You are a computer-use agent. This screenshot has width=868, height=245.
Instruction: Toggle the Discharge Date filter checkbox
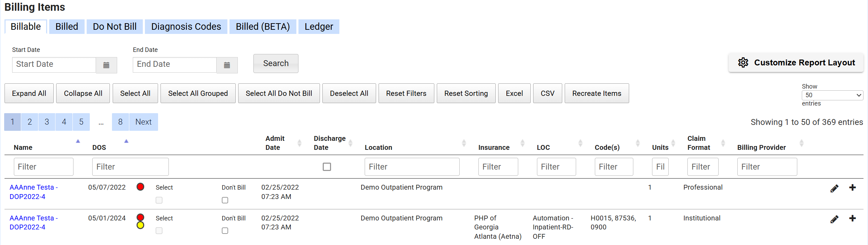(327, 167)
